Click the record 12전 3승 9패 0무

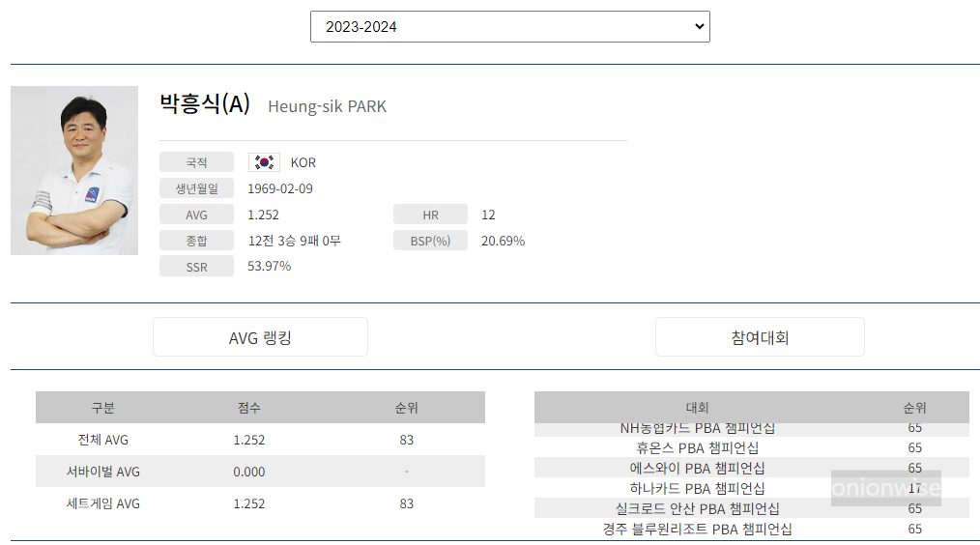[x=295, y=241]
